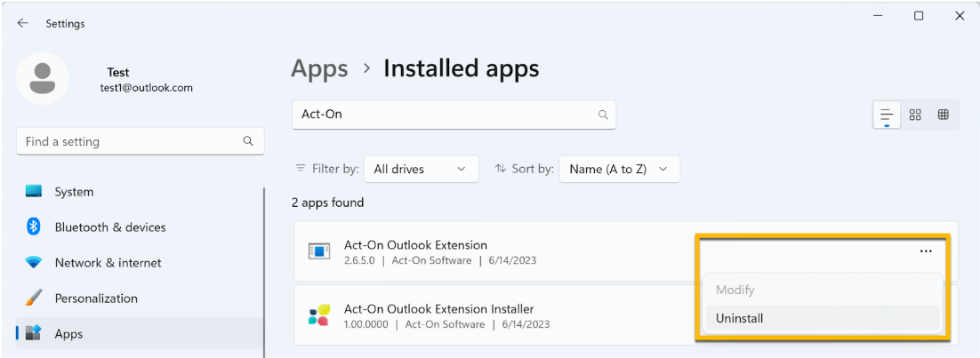Screen dimensions: 980x358
Task: Select Act-On Outlook Extension Installer name
Action: click(x=438, y=308)
